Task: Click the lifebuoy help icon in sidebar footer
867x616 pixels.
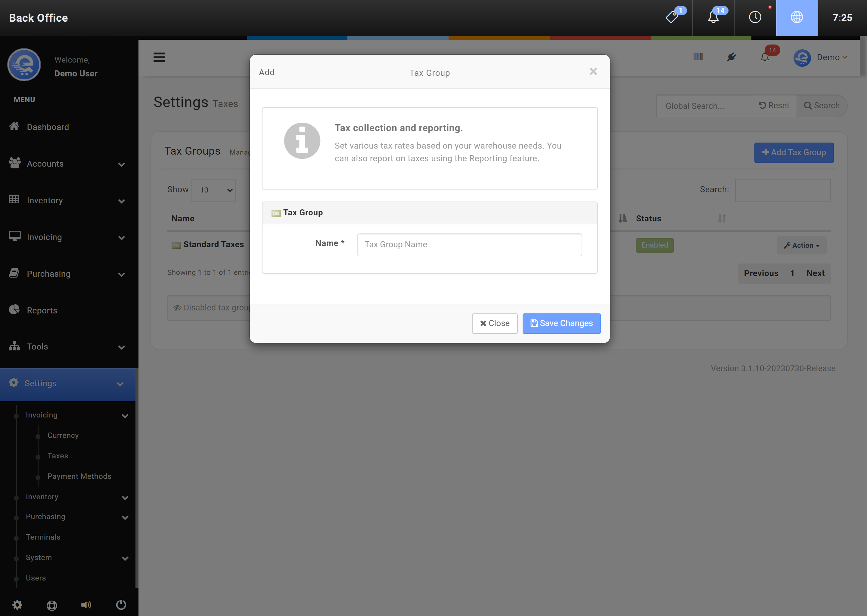Action: click(52, 605)
